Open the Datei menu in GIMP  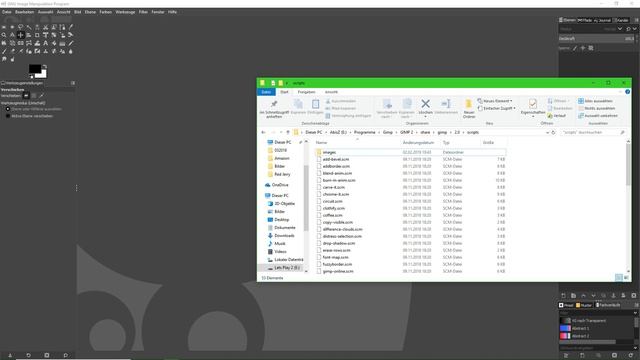coord(7,12)
